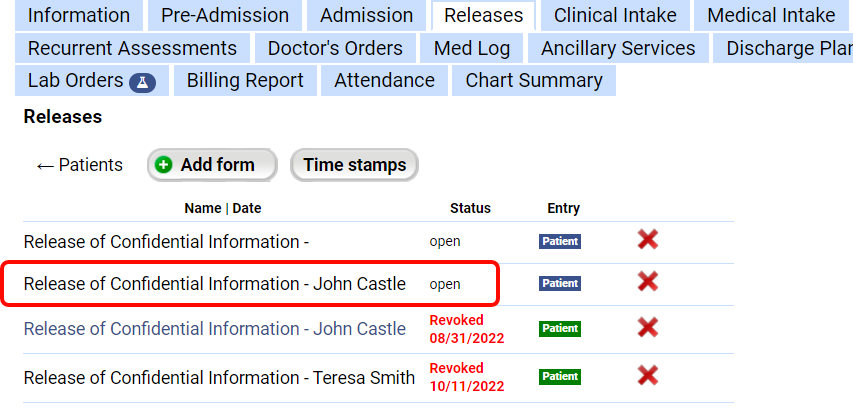
Task: Open the Pre-Admission tab
Action: [225, 15]
